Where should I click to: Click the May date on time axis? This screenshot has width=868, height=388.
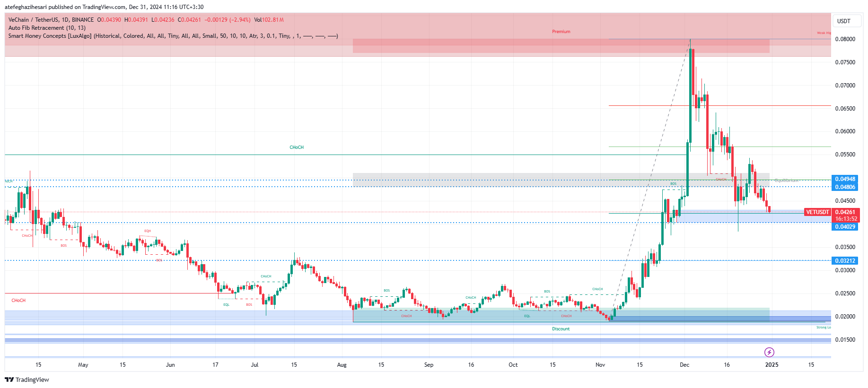[x=83, y=365]
